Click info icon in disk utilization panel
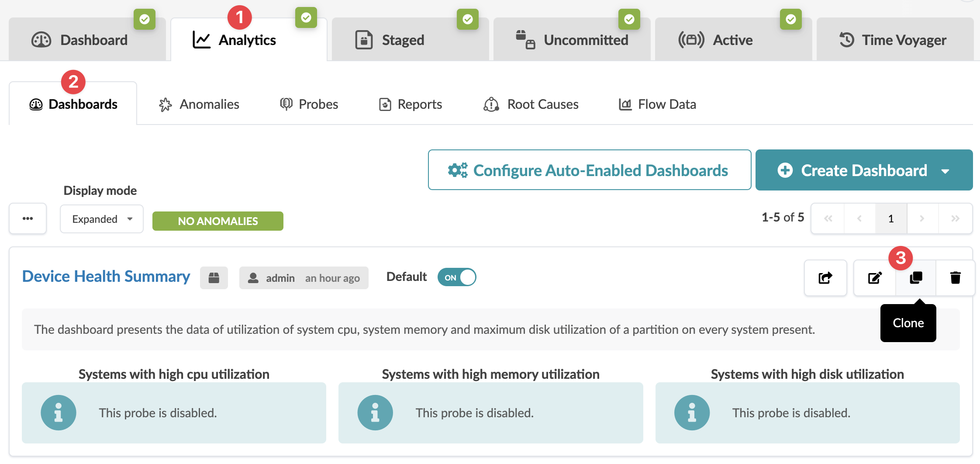Viewport: 980px width, 464px height. pyautogui.click(x=692, y=413)
